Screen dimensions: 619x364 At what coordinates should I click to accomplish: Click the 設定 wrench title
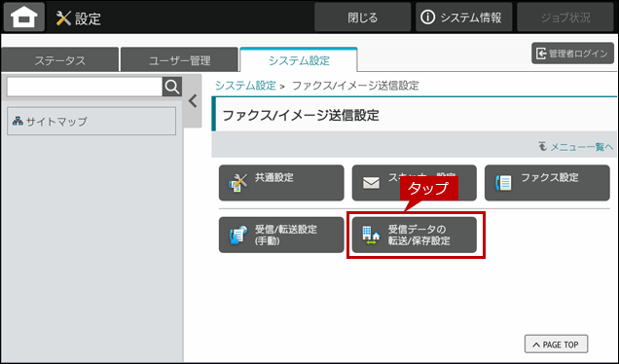pos(79,18)
